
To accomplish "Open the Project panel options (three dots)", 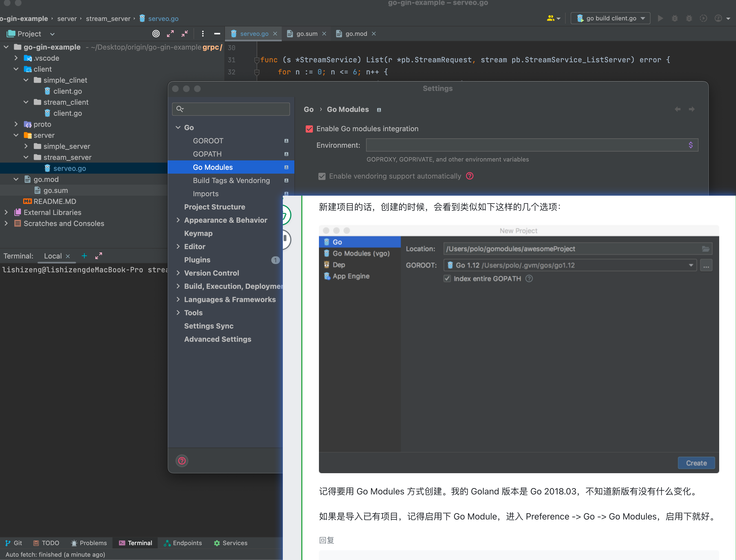I will coord(203,34).
